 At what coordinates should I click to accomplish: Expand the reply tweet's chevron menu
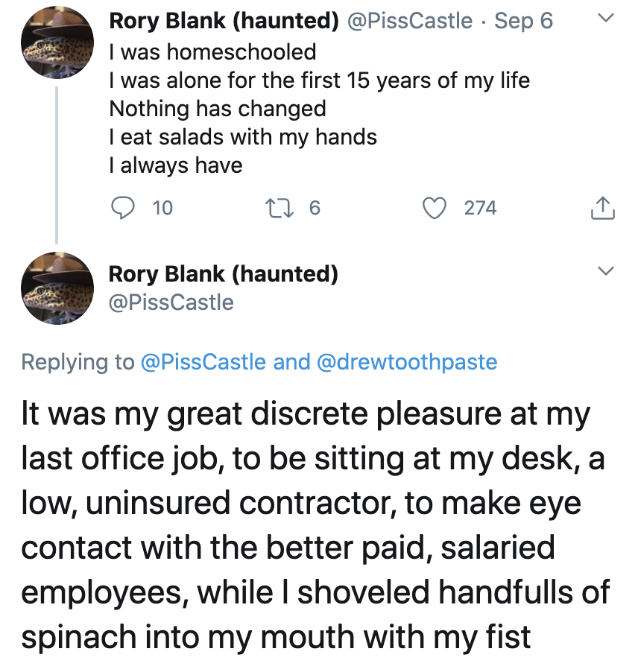tap(606, 271)
